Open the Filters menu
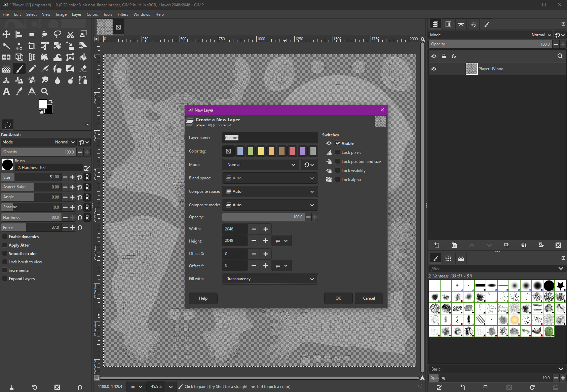Screen dimensions: 567x392 [123, 14]
